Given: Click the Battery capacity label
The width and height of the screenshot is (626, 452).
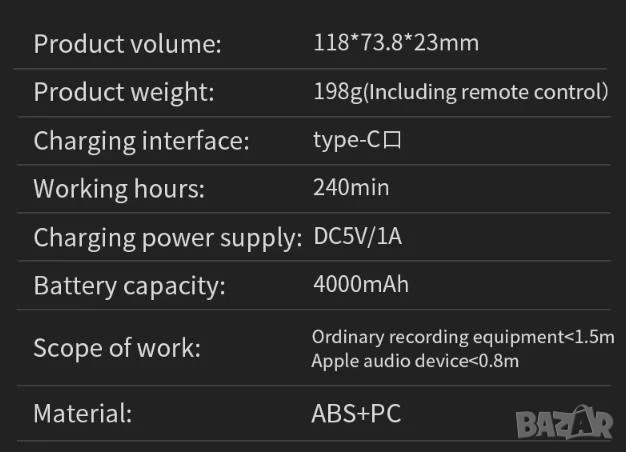Looking at the screenshot, I should [x=130, y=286].
